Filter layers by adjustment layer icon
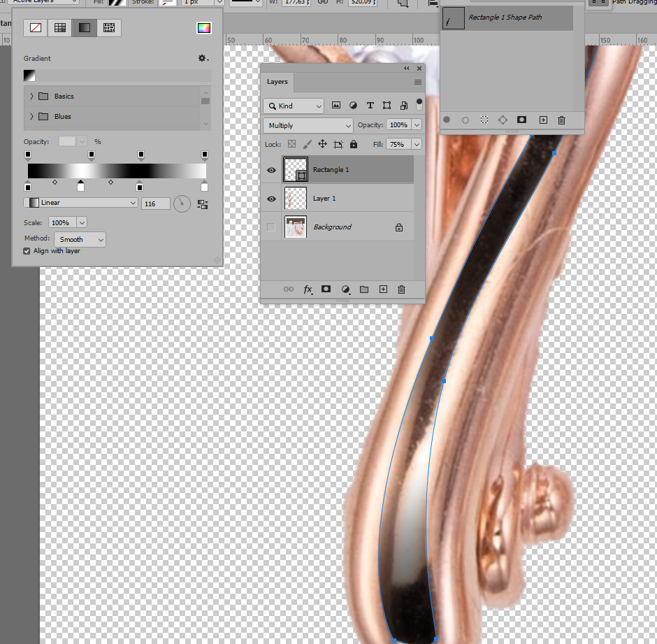Viewport: 657px width, 644px height. point(353,106)
